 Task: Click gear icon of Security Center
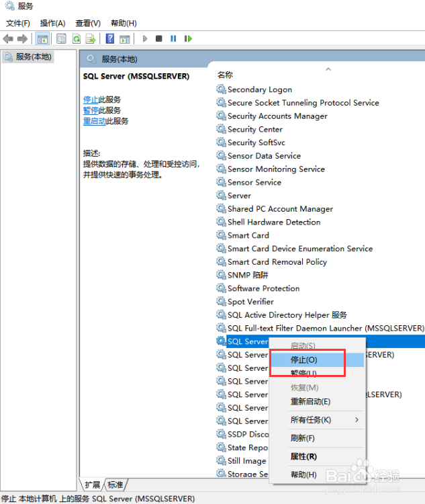(x=221, y=129)
